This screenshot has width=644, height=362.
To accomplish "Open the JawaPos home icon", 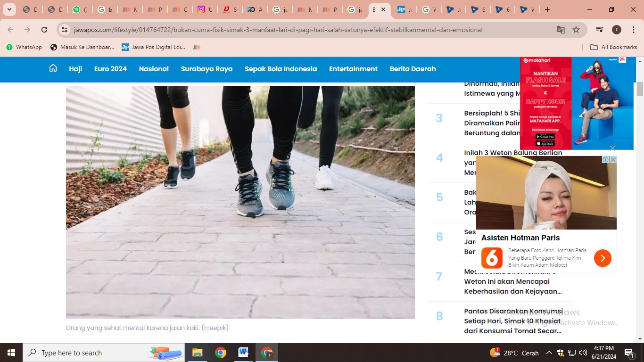I will click(x=53, y=68).
